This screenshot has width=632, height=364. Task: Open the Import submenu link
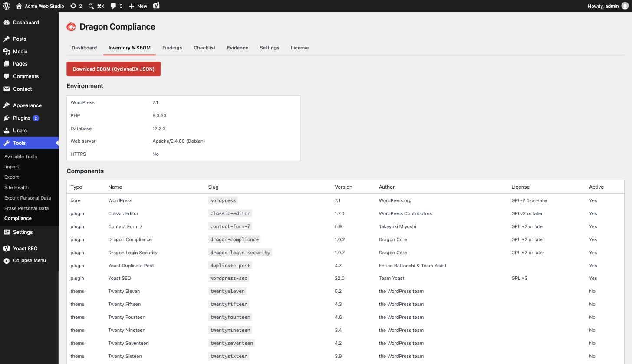(12, 167)
